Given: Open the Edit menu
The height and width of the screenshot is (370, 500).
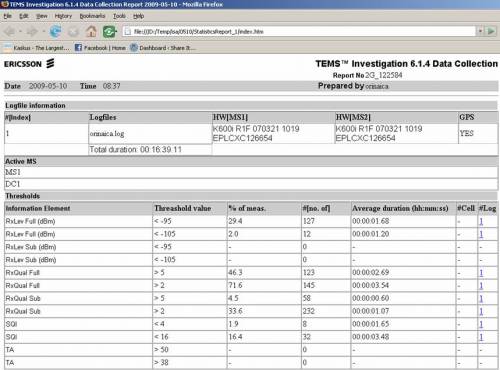Looking at the screenshot, I should click(24, 16).
